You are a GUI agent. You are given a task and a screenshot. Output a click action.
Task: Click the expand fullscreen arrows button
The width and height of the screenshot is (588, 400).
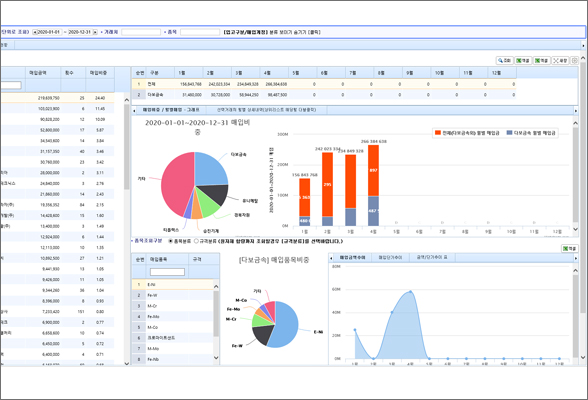pos(560,60)
